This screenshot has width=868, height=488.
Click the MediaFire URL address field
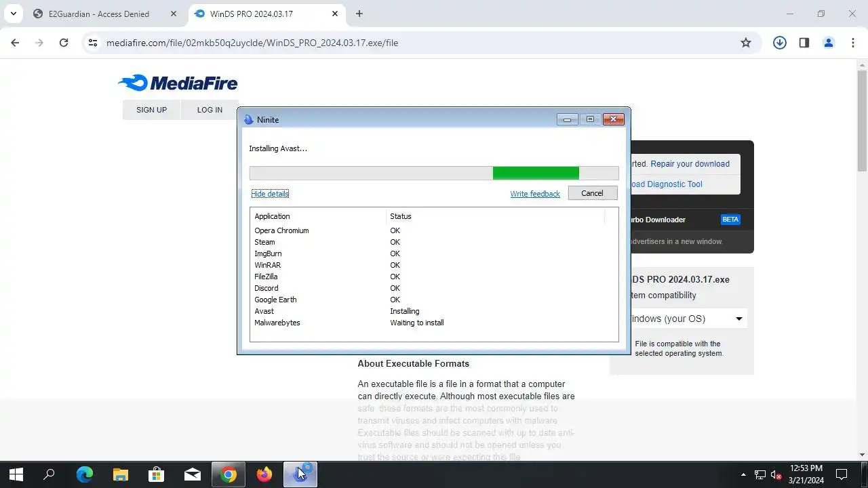420,43
